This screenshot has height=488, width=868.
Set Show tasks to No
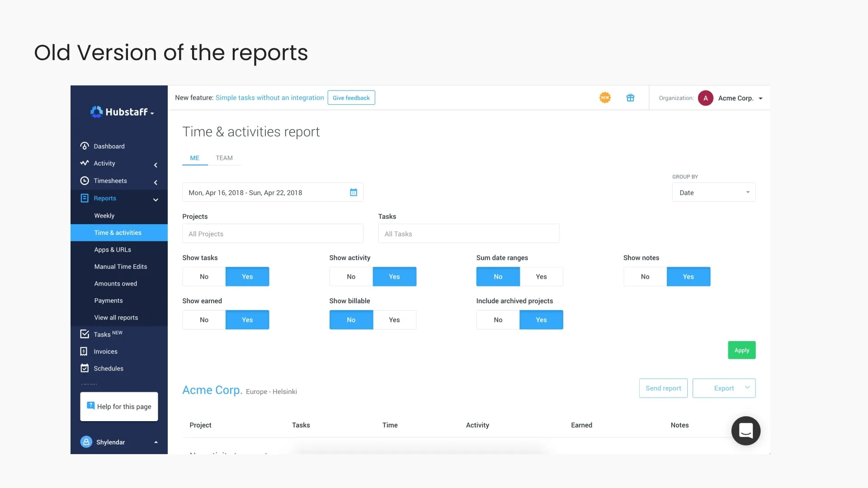[x=204, y=277]
